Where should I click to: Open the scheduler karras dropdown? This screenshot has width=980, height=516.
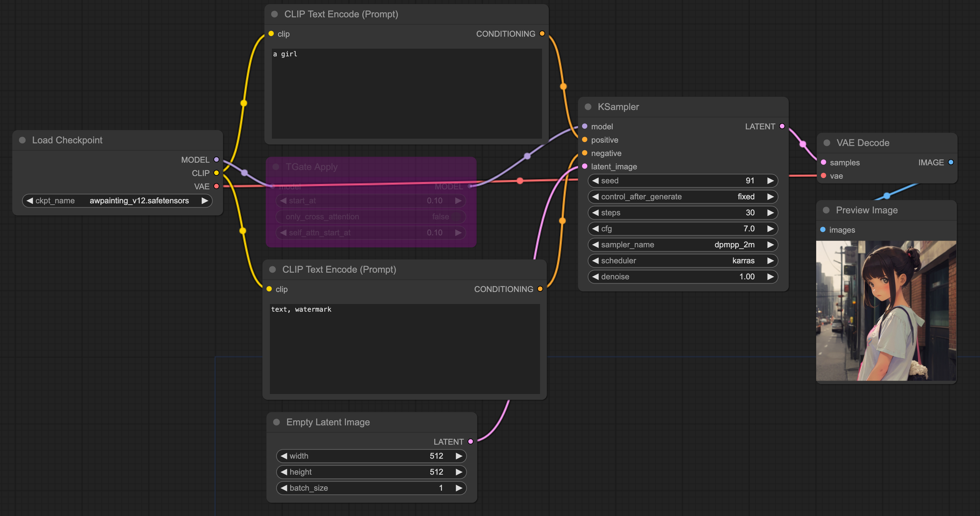click(682, 261)
